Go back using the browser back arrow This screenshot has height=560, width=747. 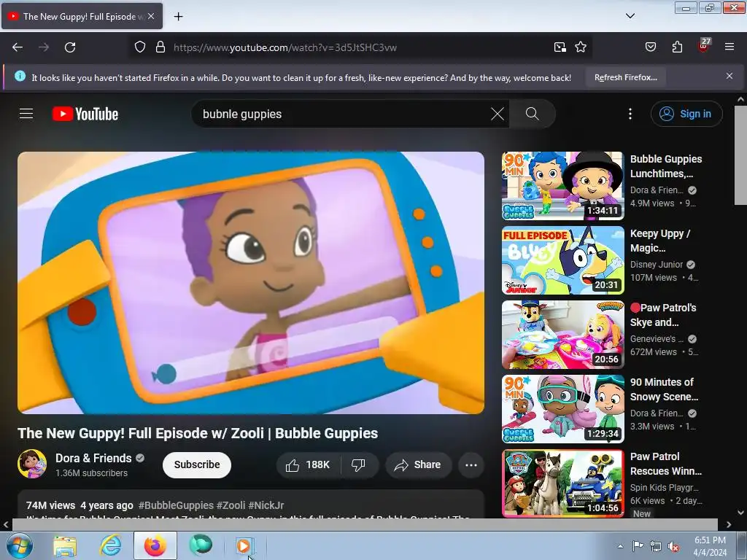pos(18,47)
